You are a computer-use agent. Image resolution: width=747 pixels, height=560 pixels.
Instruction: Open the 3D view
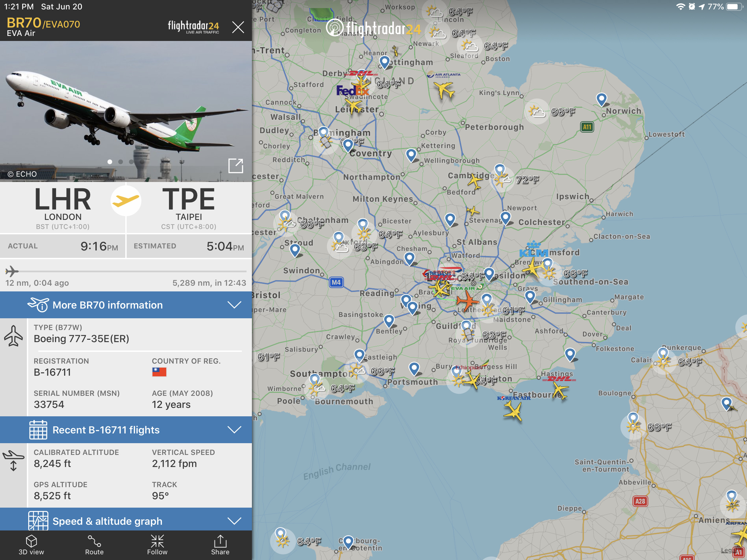coord(31,545)
